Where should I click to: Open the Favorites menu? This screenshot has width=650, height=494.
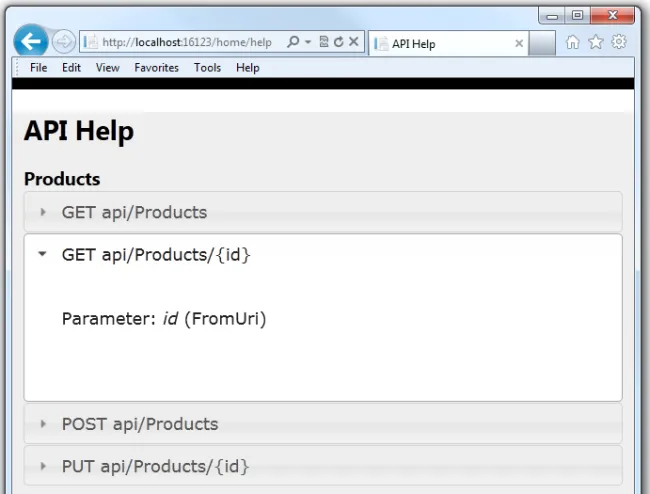click(x=156, y=68)
